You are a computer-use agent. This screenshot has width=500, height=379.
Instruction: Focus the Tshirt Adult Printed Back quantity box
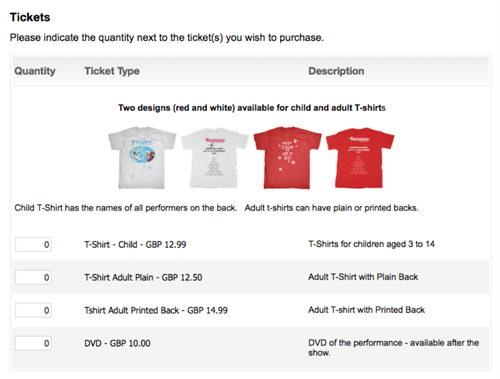coord(33,310)
